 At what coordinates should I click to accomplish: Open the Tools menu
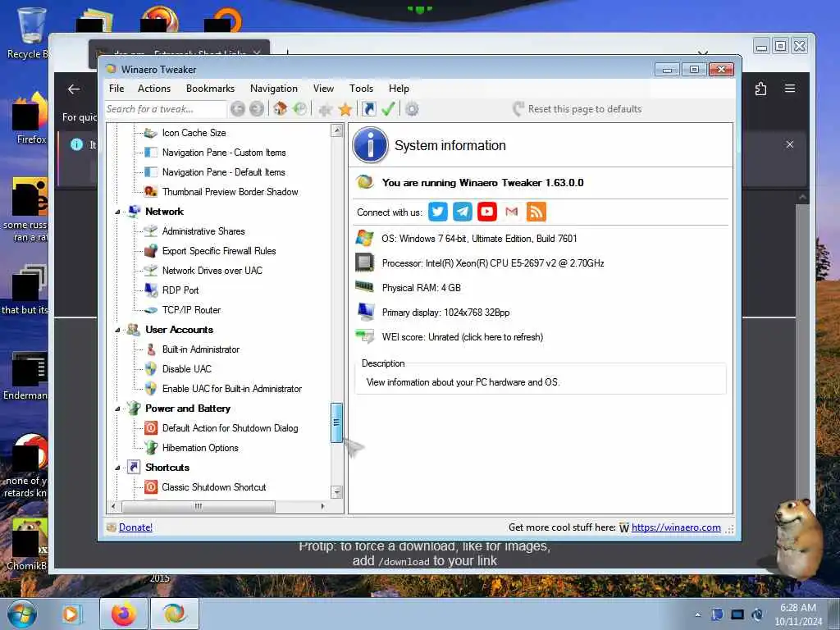coord(361,89)
